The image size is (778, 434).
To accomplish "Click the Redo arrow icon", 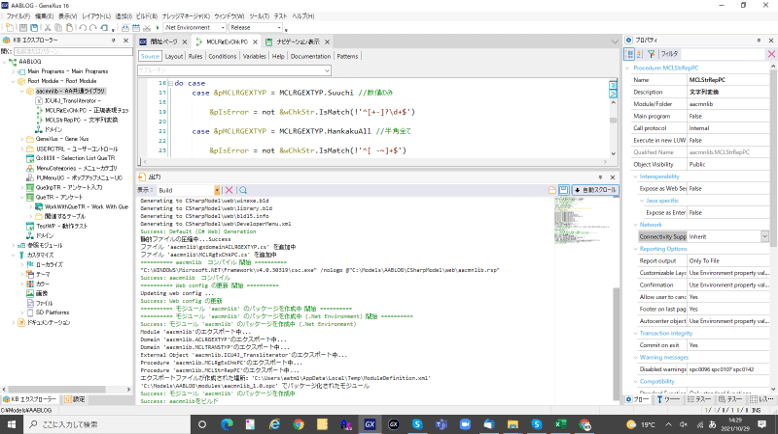I will click(93, 28).
